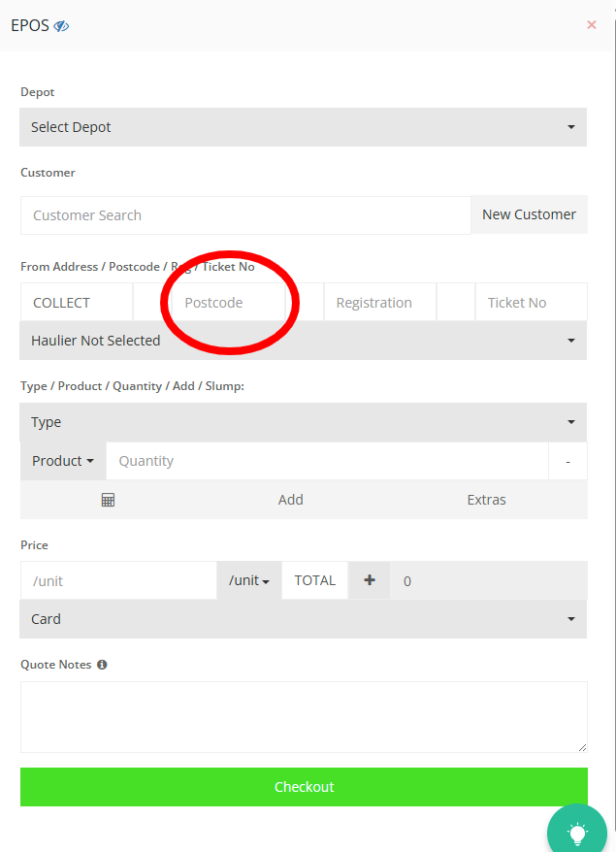Click the New Customer button
Viewport: 616px width, 852px height.
(529, 214)
